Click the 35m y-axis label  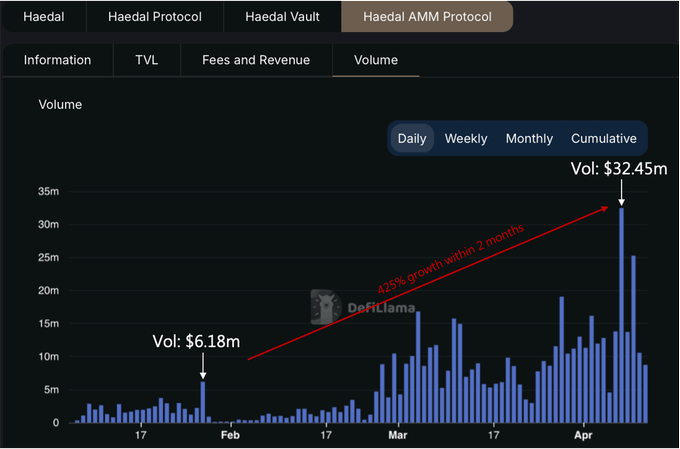pos(48,191)
